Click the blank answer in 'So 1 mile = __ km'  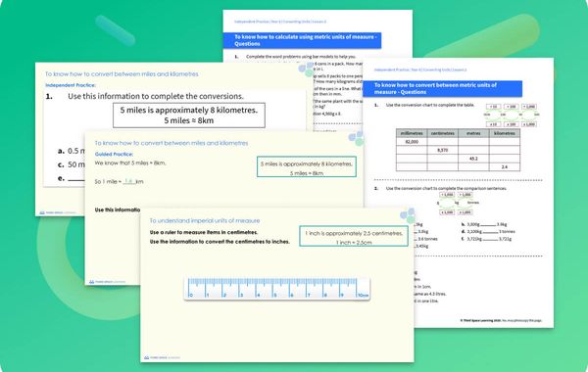coord(129,181)
